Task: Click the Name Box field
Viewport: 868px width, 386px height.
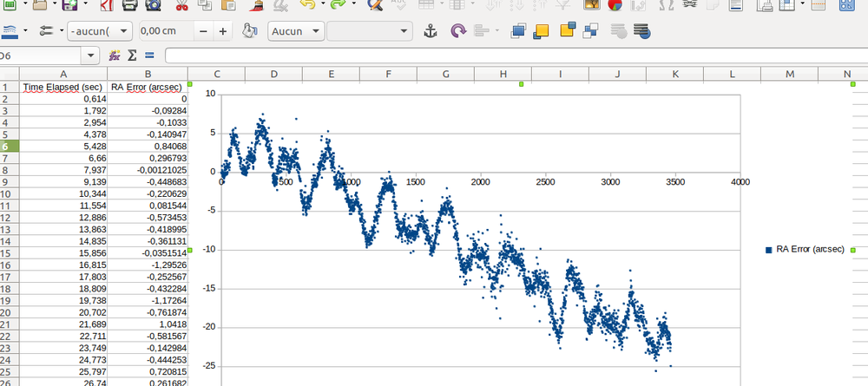Action: point(41,56)
